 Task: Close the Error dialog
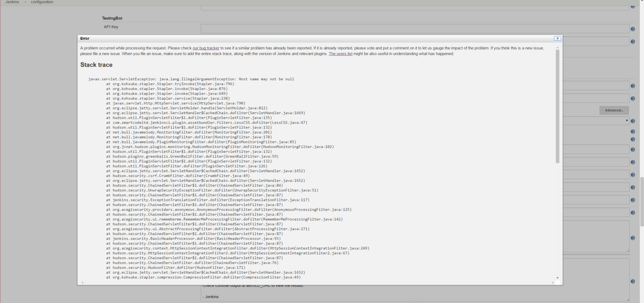[557, 38]
